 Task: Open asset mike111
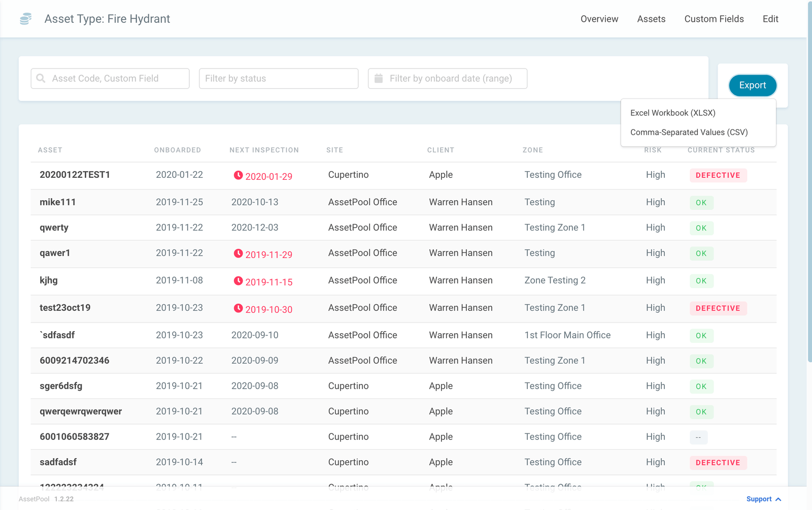pos(58,202)
